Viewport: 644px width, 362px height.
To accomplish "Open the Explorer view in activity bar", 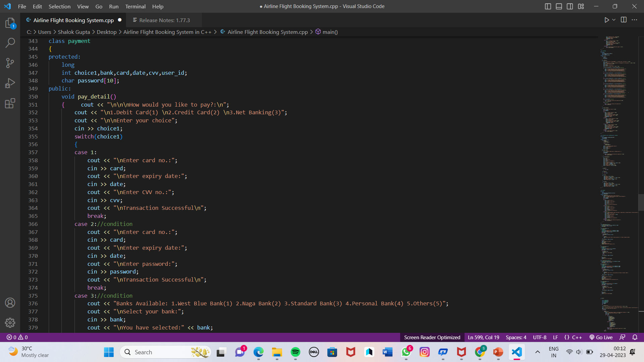I will [10, 23].
